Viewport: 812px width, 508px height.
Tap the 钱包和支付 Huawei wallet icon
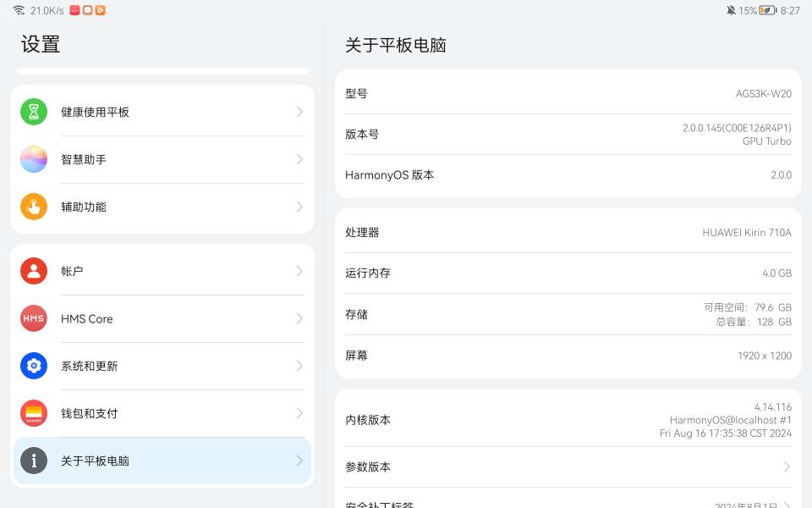pyautogui.click(x=34, y=413)
